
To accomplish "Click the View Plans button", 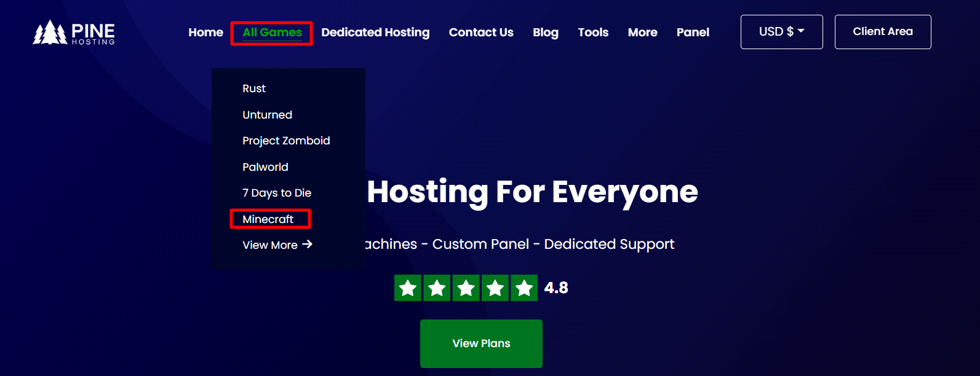I will pos(481,343).
